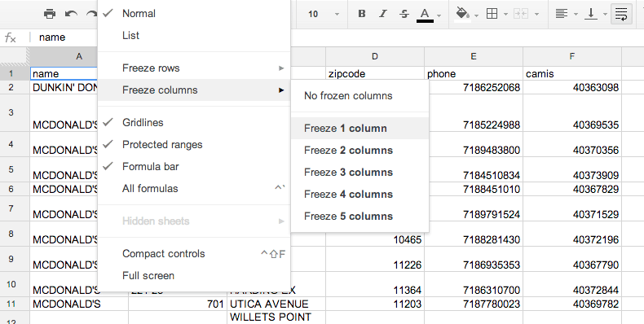This screenshot has width=644, height=324.
Task: Toggle the wrap text button
Action: [x=621, y=14]
